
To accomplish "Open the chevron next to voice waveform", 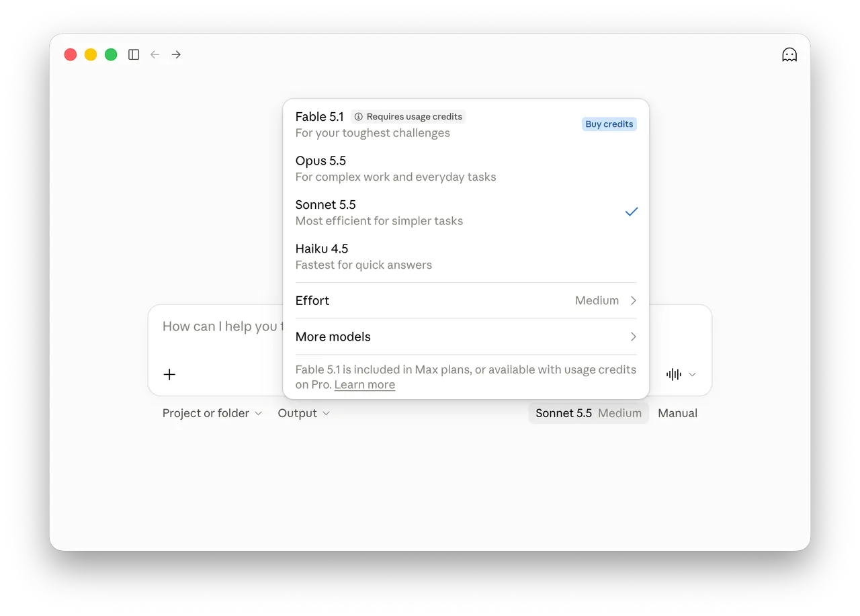I will [692, 374].
